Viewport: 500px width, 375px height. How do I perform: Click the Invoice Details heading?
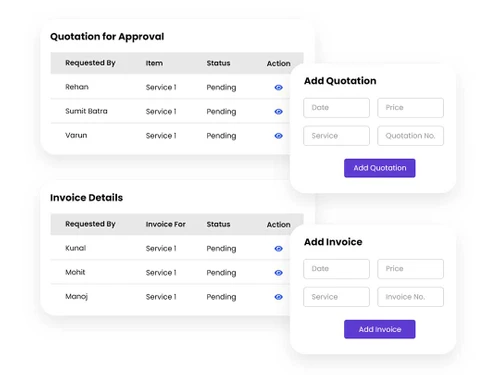pyautogui.click(x=86, y=198)
